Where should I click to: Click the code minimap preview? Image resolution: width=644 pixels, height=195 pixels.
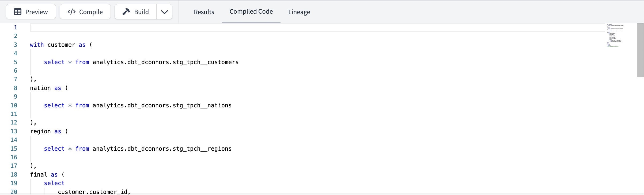click(x=615, y=36)
